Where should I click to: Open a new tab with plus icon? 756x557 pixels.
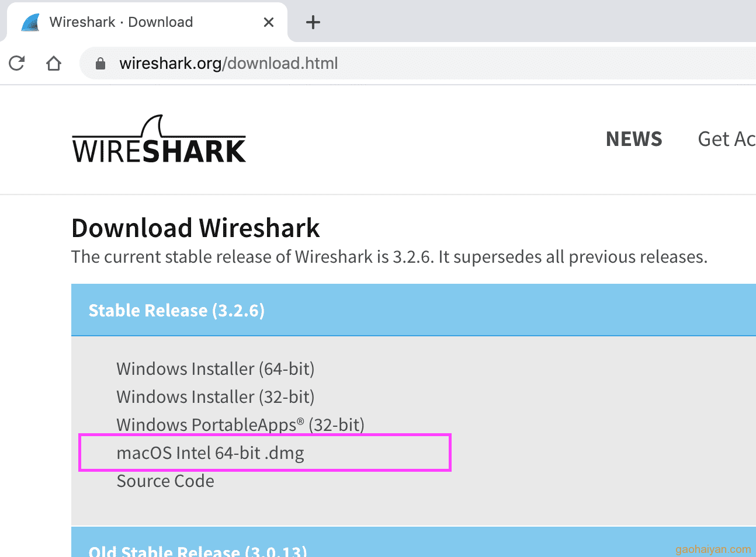click(313, 22)
